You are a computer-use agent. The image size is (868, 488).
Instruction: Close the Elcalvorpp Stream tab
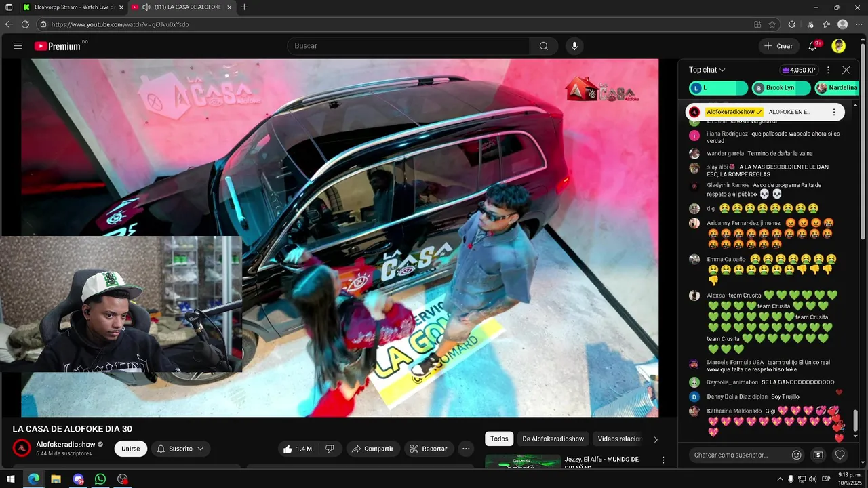pos(121,7)
